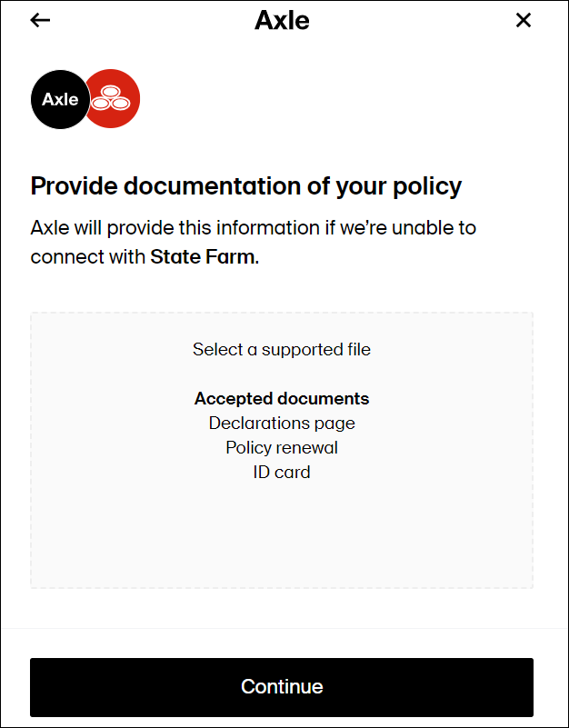This screenshot has height=728, width=569.
Task: Click the ovals emblem inside the red circle
Action: point(111,97)
